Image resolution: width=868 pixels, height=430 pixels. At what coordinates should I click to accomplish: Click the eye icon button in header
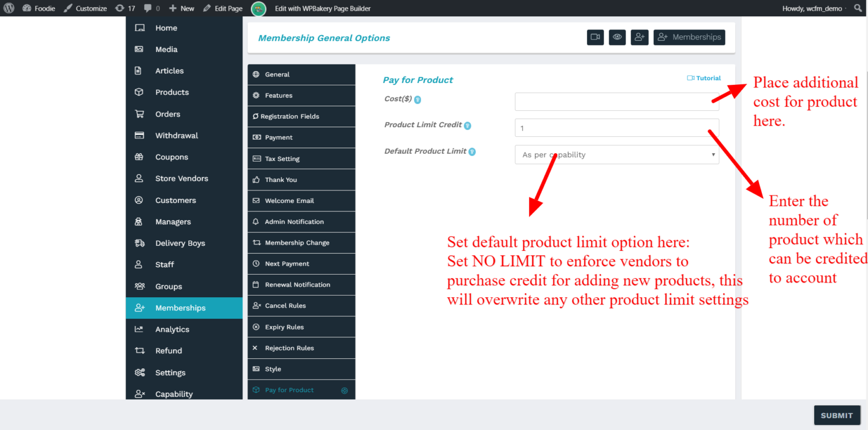tap(617, 37)
